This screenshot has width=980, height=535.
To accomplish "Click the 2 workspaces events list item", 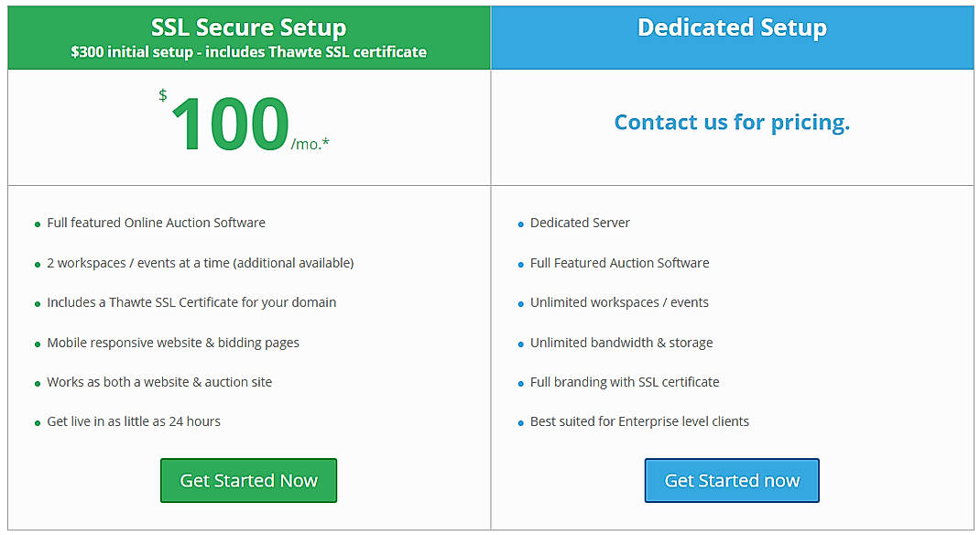I will coord(200,263).
